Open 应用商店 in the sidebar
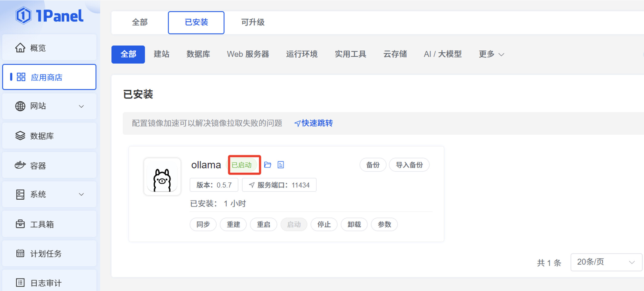This screenshot has width=644, height=291. click(49, 77)
